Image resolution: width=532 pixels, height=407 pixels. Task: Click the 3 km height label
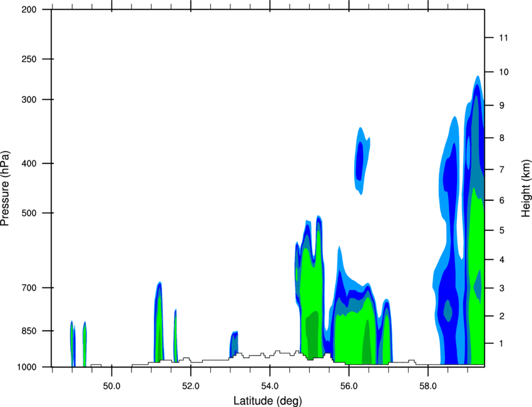[501, 288]
